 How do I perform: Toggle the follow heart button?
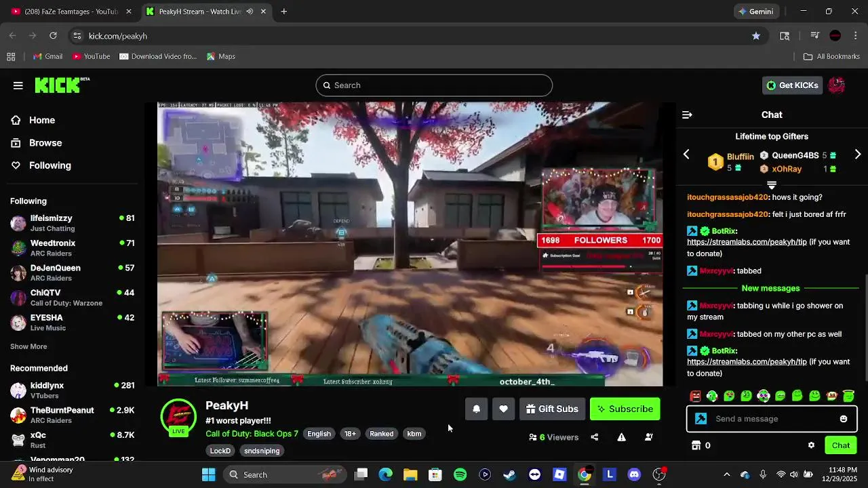coord(503,409)
